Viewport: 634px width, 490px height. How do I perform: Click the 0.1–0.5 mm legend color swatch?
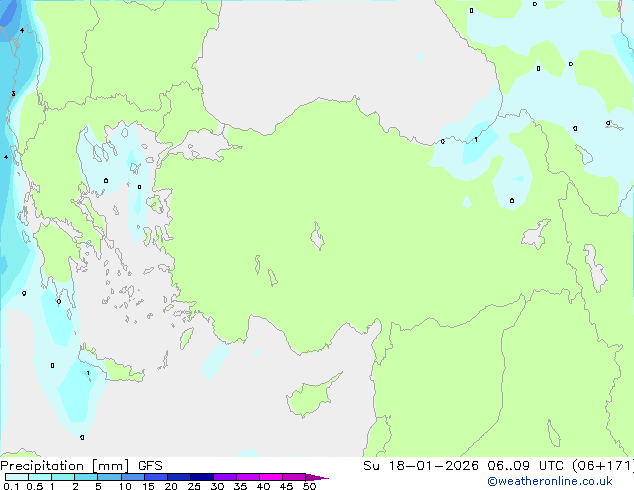click(17, 477)
